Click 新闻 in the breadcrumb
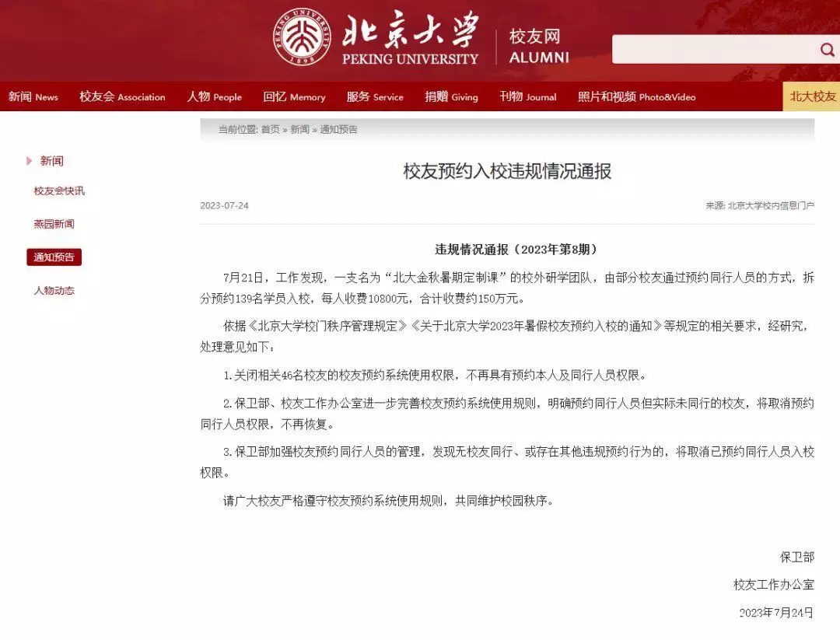 [x=300, y=129]
